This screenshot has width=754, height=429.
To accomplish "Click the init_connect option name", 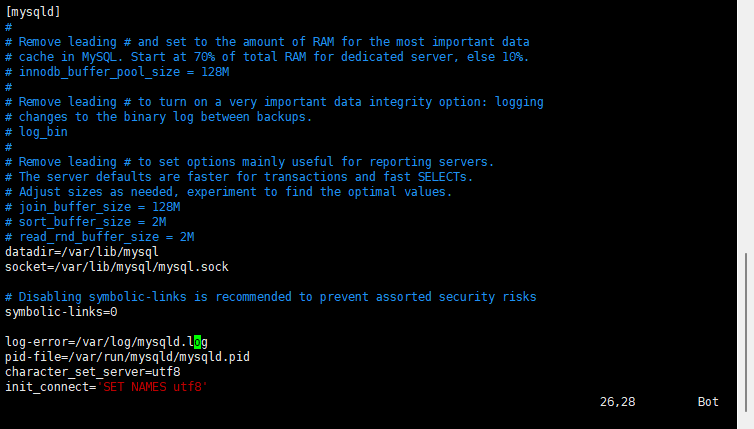I will click(47, 387).
